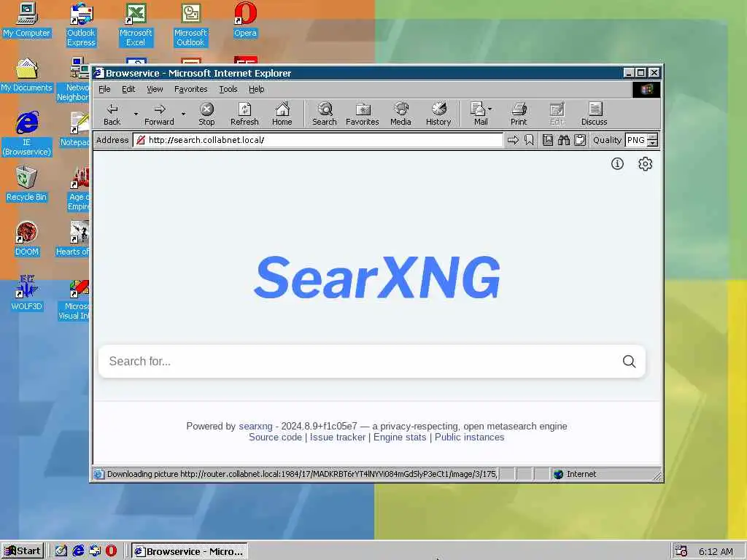Open the Public instances link
This screenshot has height=560, width=747.
[469, 437]
